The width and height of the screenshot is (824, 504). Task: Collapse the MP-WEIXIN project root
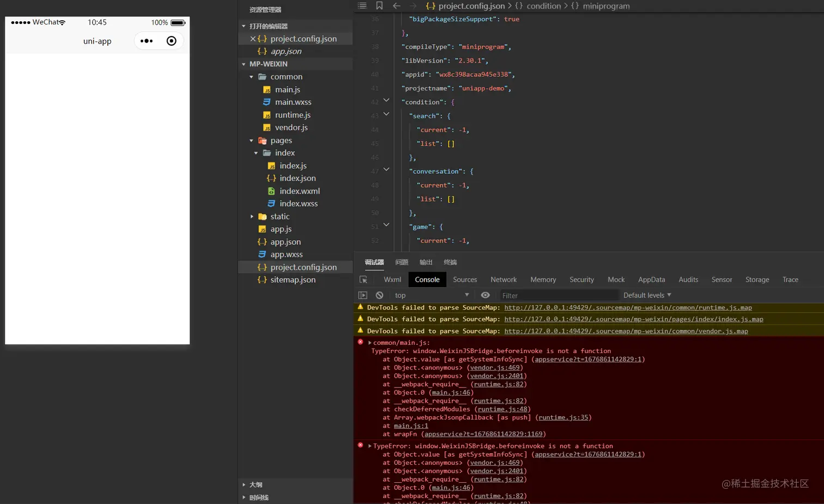244,64
